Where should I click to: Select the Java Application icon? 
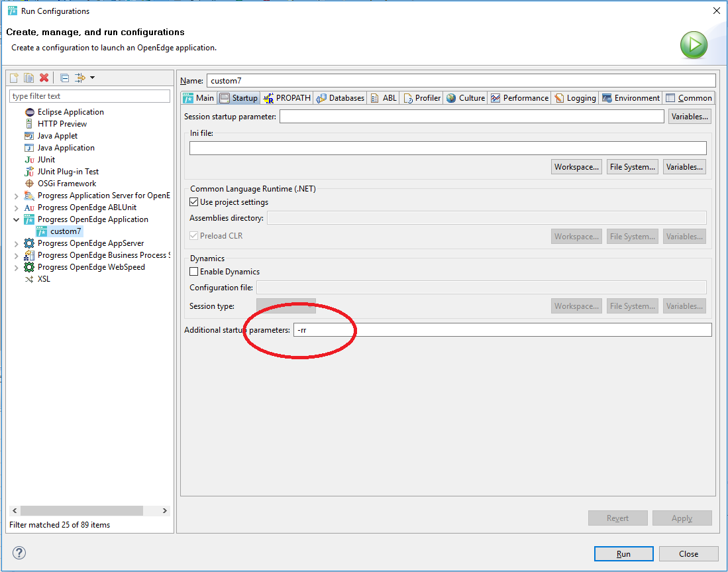(29, 148)
